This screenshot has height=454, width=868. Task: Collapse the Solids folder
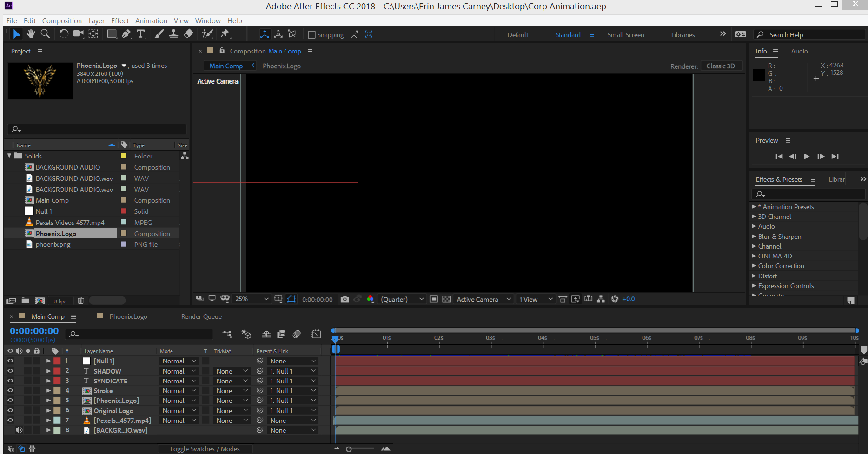[9, 156]
